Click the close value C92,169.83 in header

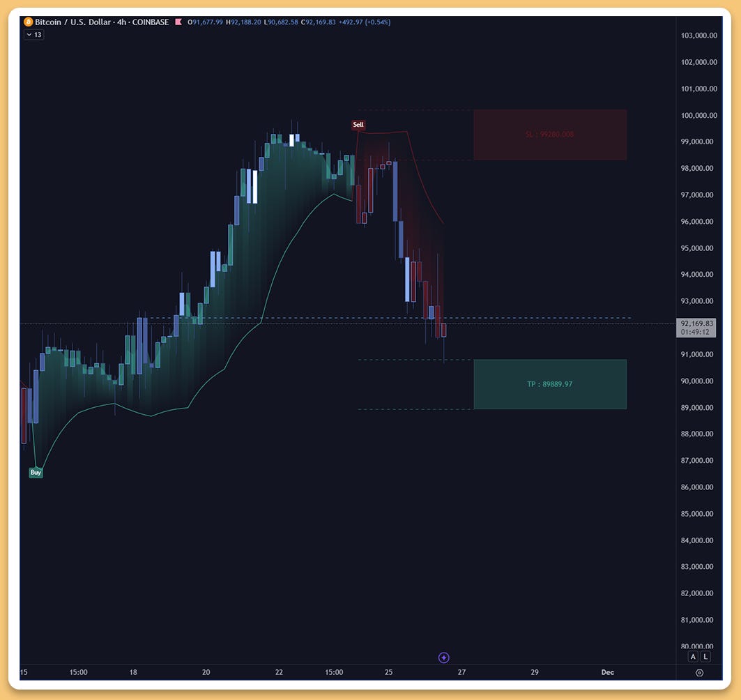(x=319, y=22)
